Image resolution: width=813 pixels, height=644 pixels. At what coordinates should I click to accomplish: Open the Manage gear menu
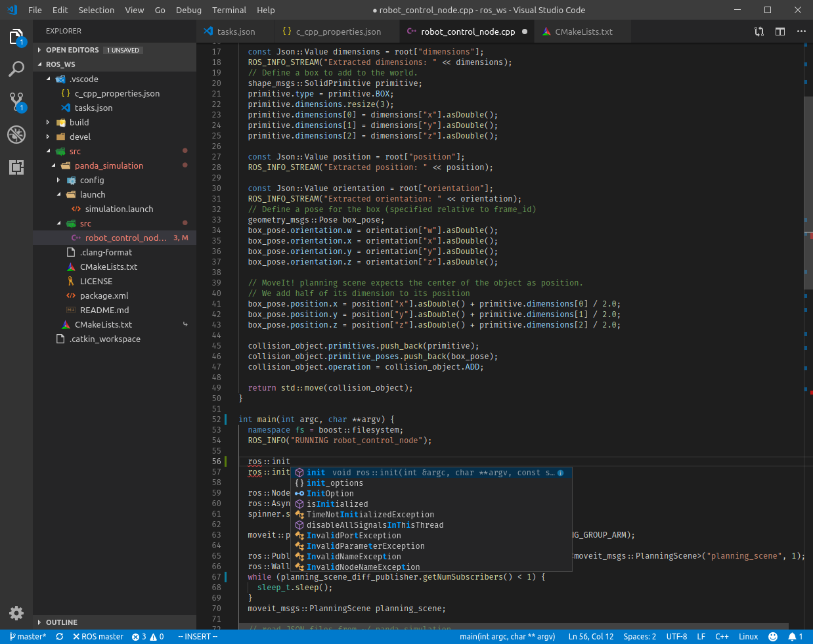pos(16,613)
